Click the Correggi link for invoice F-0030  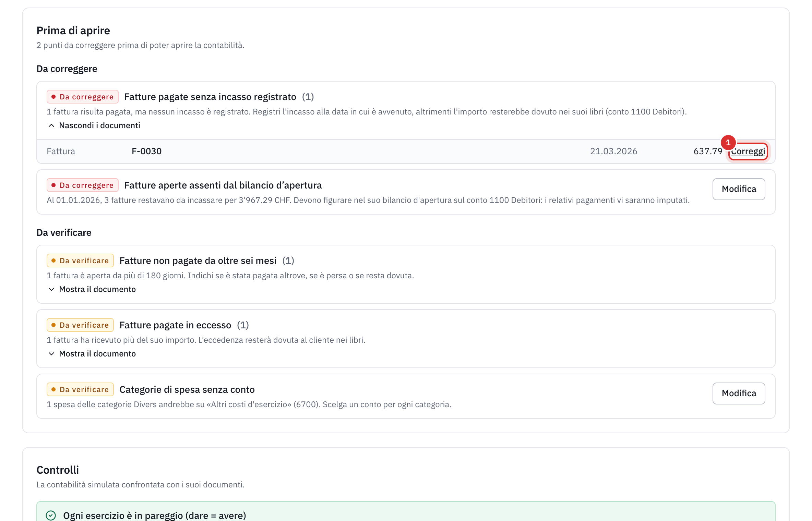coord(748,151)
